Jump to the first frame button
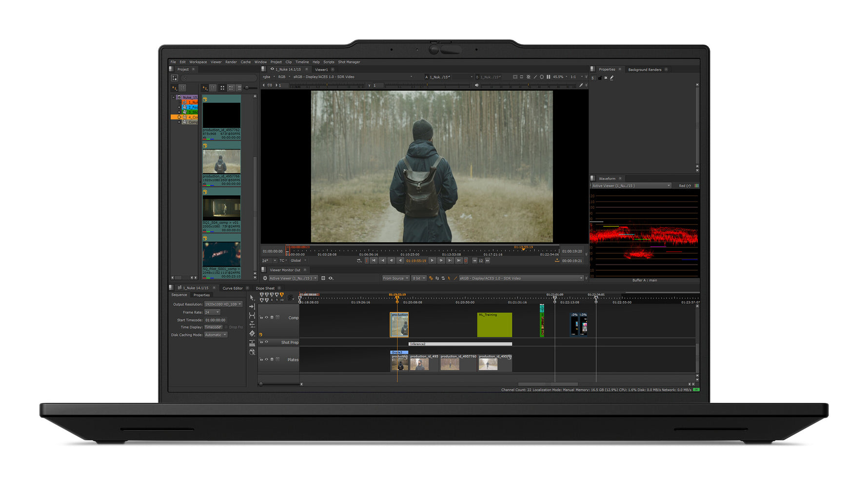The image size is (868, 484). click(374, 261)
